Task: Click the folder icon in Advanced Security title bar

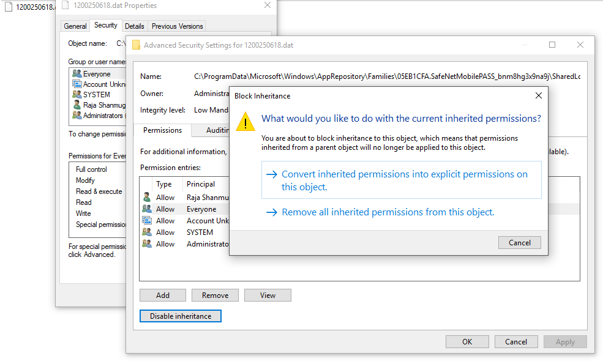Action: point(136,45)
